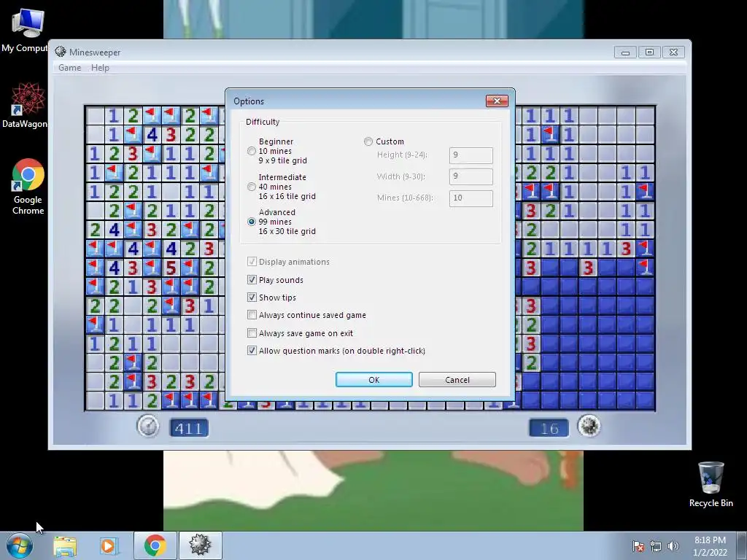
Task: Switch to Chrome on the taskbar
Action: [155, 545]
